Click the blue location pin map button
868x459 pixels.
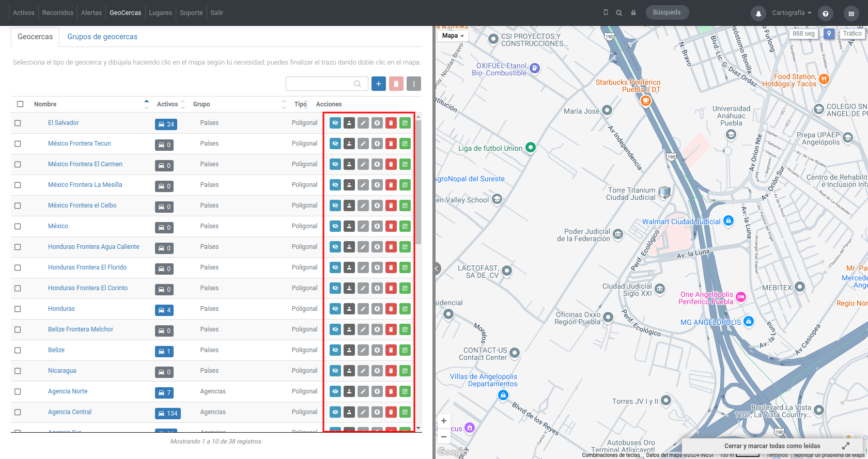829,34
